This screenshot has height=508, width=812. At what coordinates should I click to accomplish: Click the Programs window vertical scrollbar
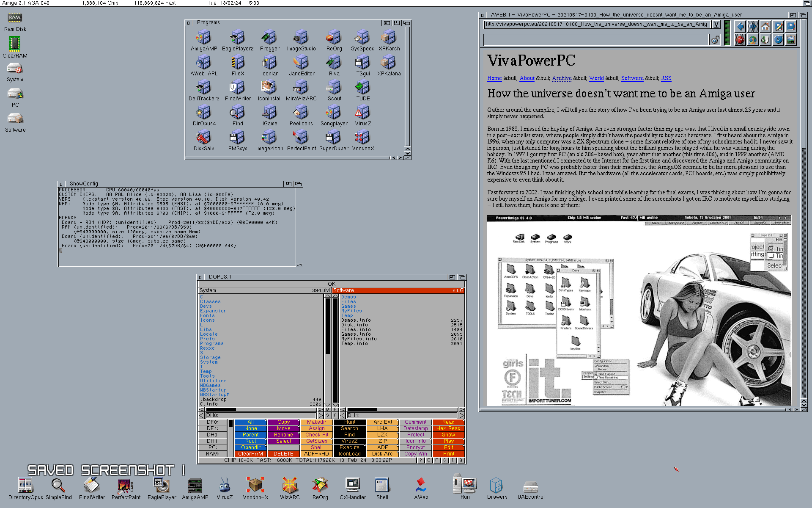tap(407, 85)
